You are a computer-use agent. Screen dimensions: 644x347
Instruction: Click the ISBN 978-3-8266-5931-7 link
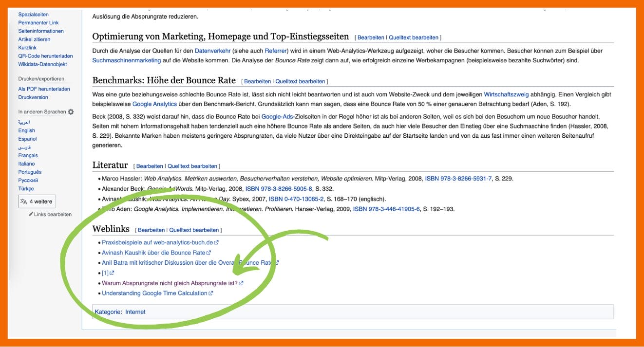coord(458,179)
